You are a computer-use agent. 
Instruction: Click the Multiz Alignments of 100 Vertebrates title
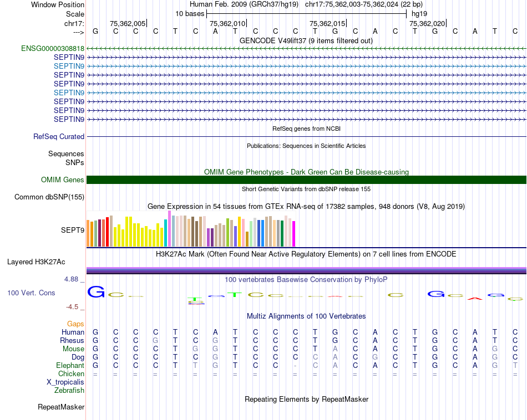click(x=306, y=316)
